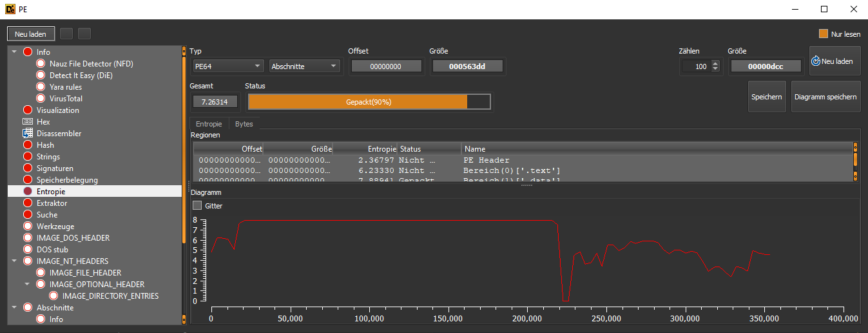Click the Speichern button
The height and width of the screenshot is (333, 868).
pos(767,97)
